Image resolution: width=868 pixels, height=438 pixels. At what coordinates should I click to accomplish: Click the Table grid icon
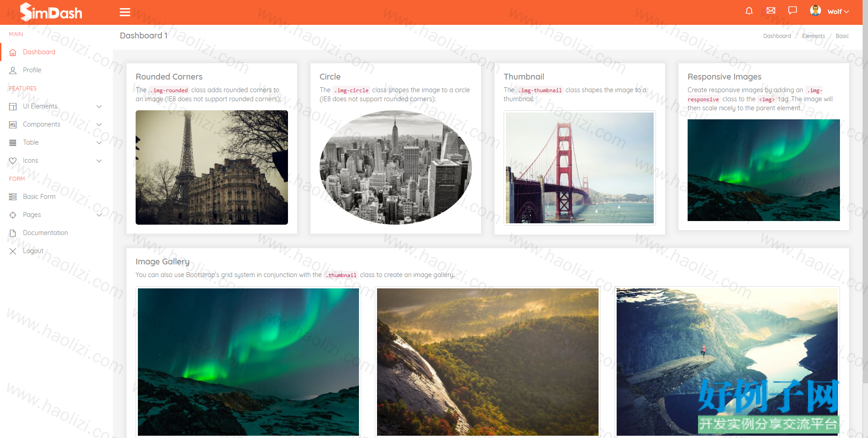pyautogui.click(x=13, y=143)
